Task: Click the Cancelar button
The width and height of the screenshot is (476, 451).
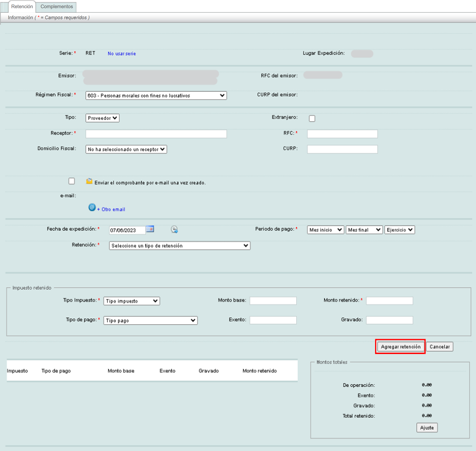Action: (439, 347)
